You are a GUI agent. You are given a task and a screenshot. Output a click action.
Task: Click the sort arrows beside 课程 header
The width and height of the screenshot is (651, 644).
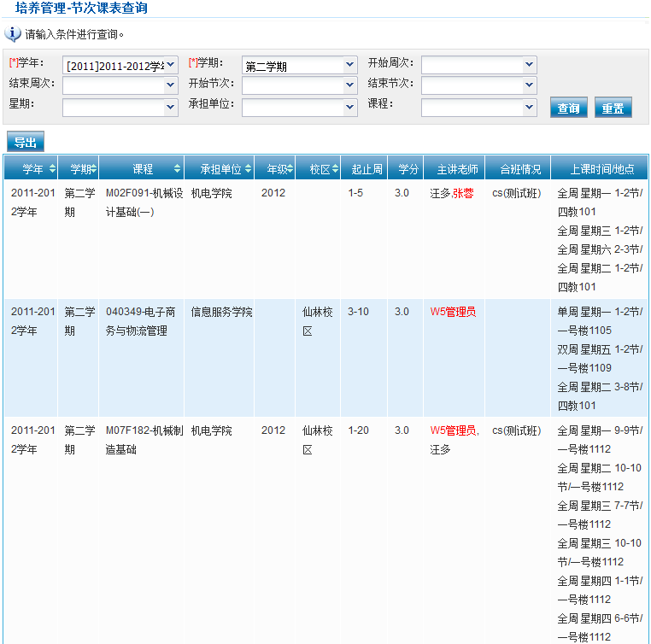(x=177, y=168)
